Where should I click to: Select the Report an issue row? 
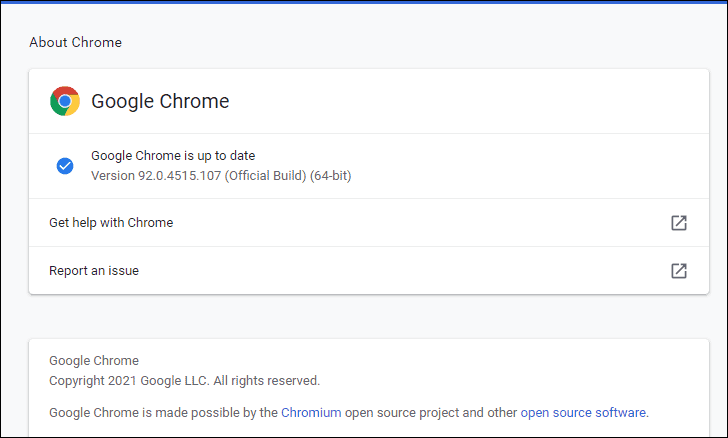click(369, 271)
